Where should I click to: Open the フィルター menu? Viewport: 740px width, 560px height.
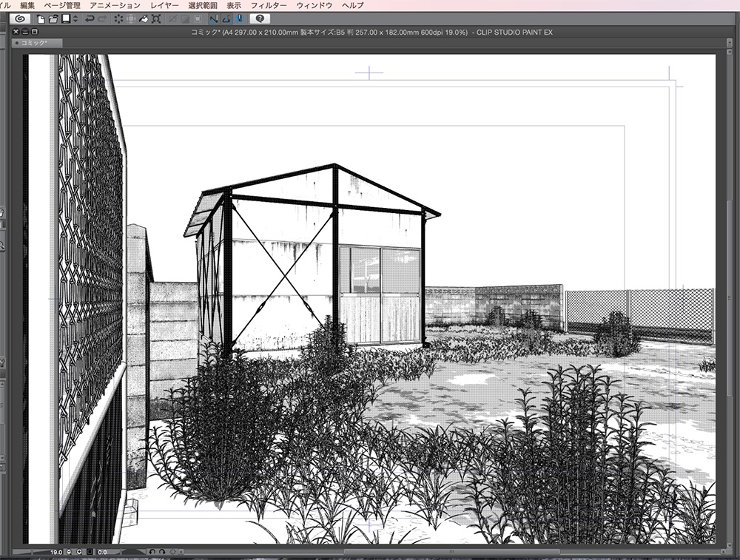click(x=269, y=5)
